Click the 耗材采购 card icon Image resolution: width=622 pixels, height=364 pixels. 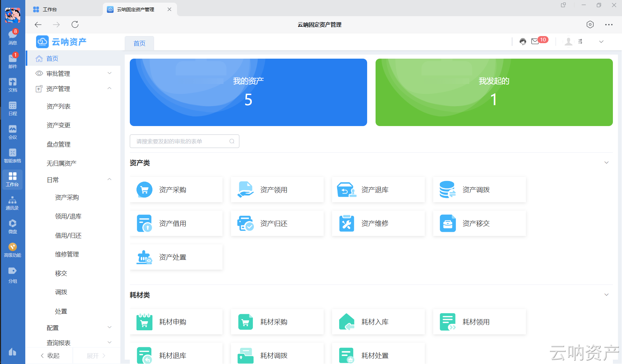coord(245,322)
